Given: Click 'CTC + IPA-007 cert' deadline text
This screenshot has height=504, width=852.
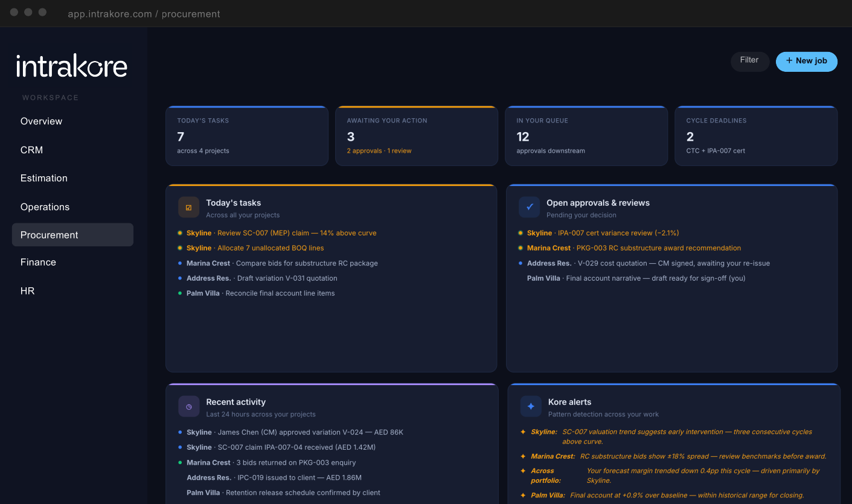Looking at the screenshot, I should click(x=716, y=151).
